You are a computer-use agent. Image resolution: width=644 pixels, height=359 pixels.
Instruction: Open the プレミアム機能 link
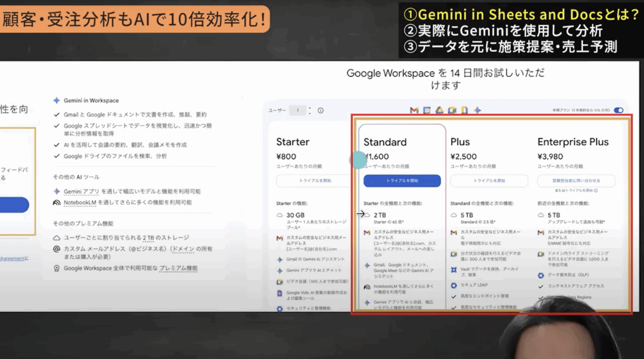[x=178, y=268]
